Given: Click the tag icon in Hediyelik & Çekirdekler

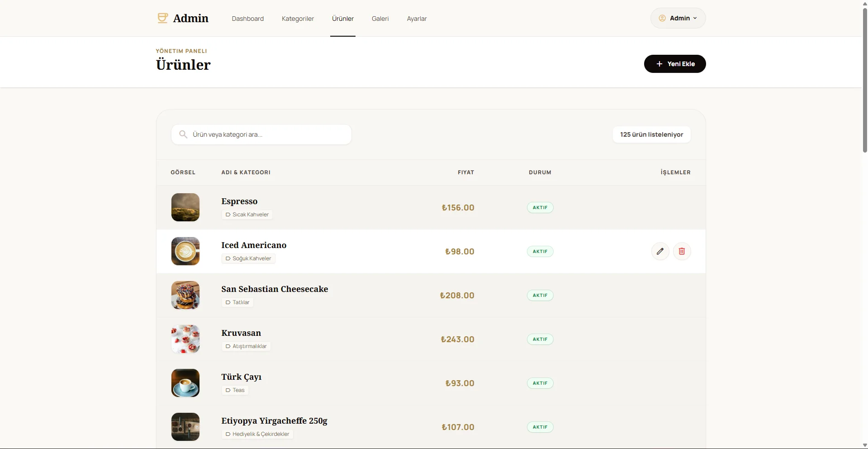Looking at the screenshot, I should 228,434.
